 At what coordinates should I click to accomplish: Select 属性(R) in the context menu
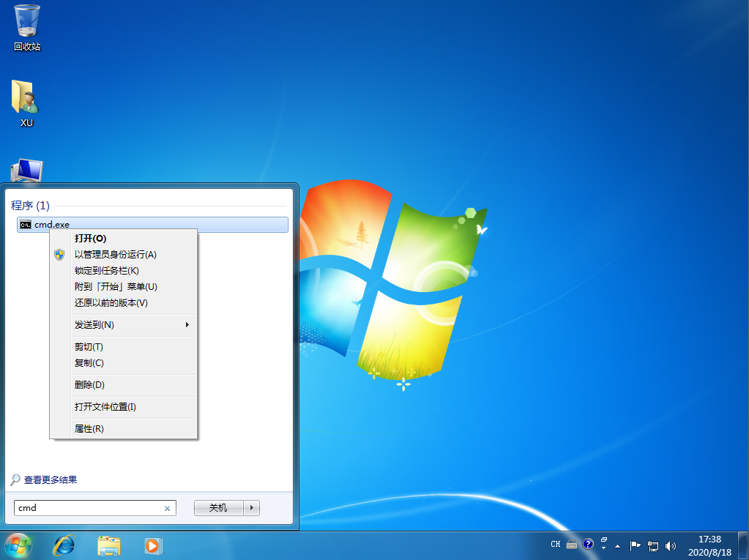pos(89,429)
